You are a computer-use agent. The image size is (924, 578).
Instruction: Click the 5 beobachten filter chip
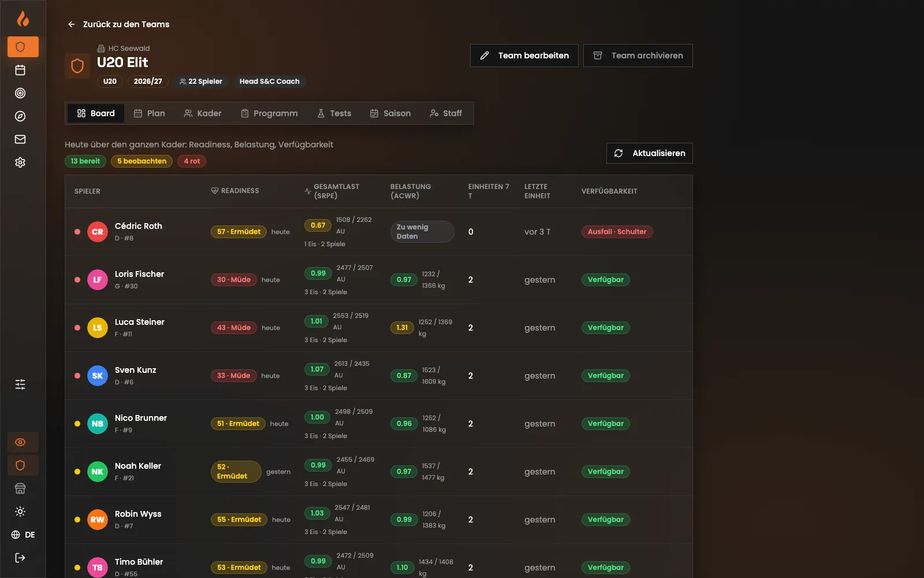pos(141,161)
